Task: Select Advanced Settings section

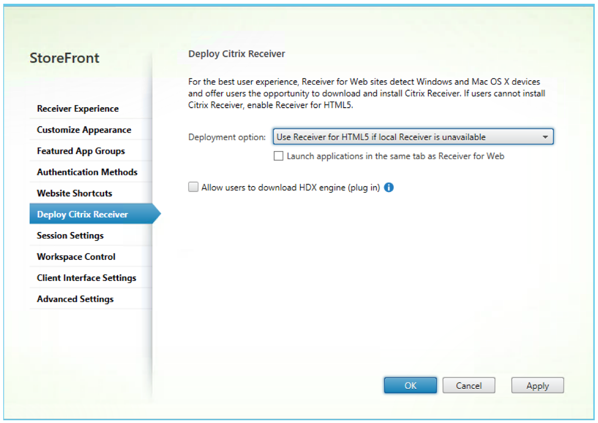Action: click(91, 299)
